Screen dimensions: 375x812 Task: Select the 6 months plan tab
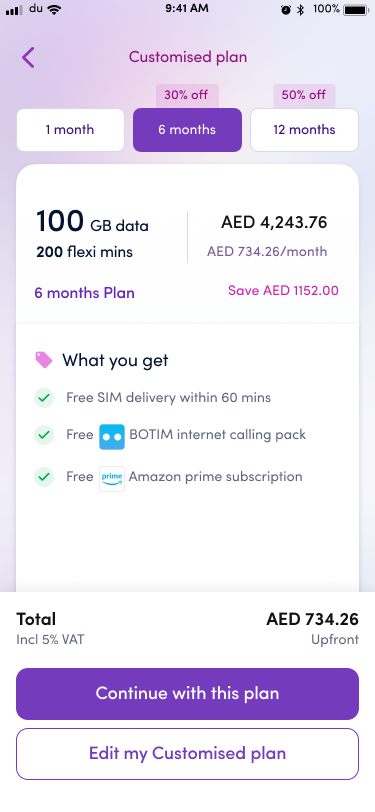pyautogui.click(x=188, y=130)
